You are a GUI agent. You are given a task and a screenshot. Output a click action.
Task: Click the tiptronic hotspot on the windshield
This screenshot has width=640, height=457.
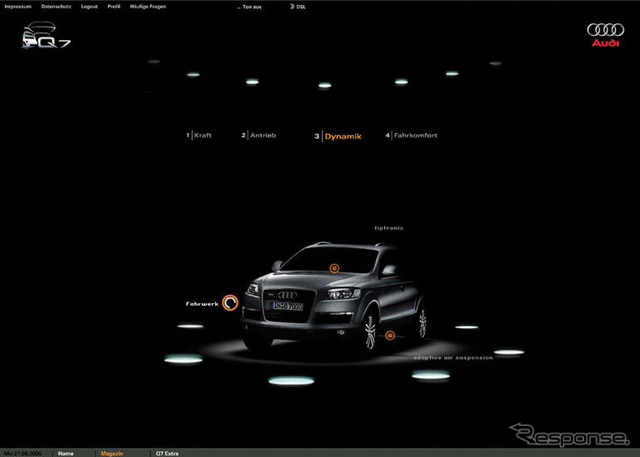[x=335, y=267]
